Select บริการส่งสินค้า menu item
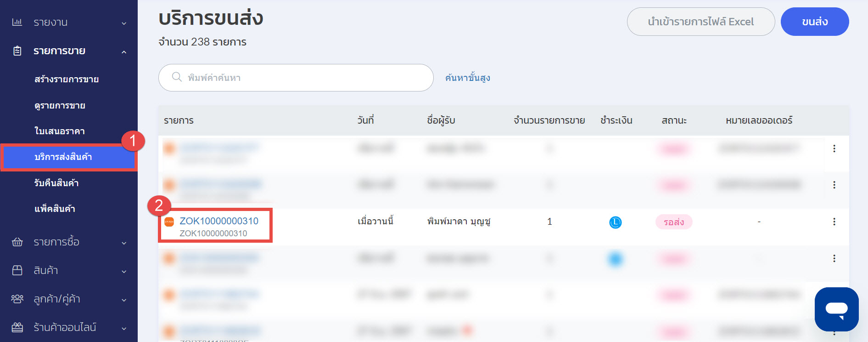The image size is (868, 342). click(69, 157)
